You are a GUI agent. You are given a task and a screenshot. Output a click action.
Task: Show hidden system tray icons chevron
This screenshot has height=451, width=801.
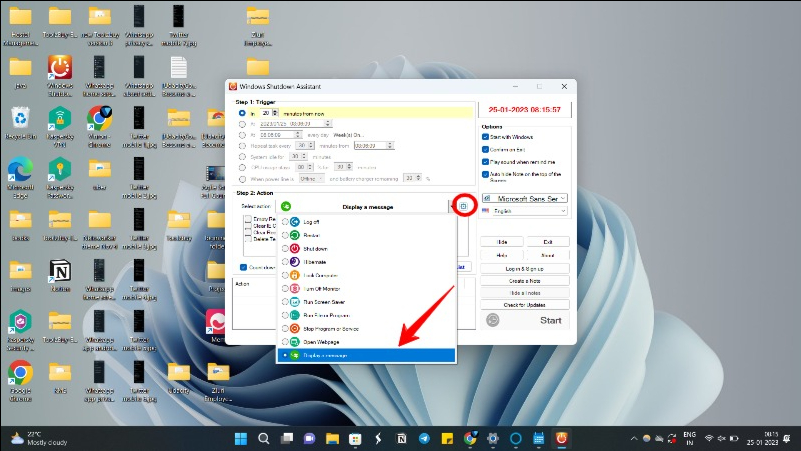pos(634,438)
